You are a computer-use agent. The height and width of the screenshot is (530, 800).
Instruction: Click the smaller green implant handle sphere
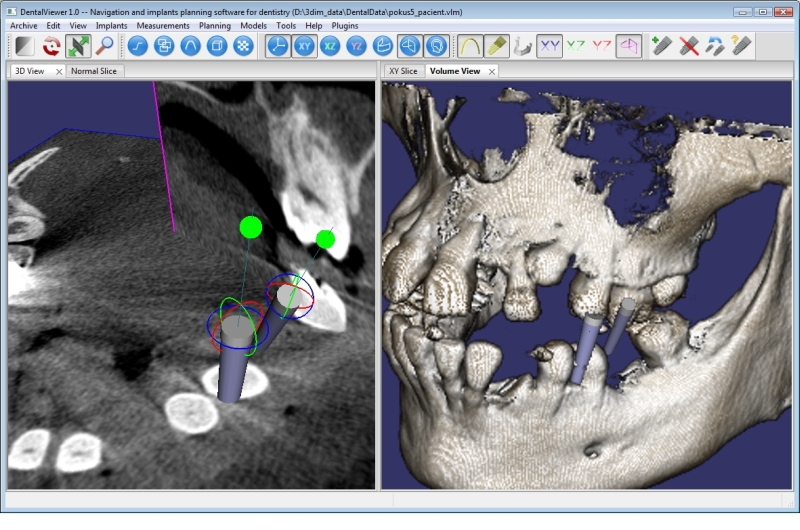coord(325,239)
